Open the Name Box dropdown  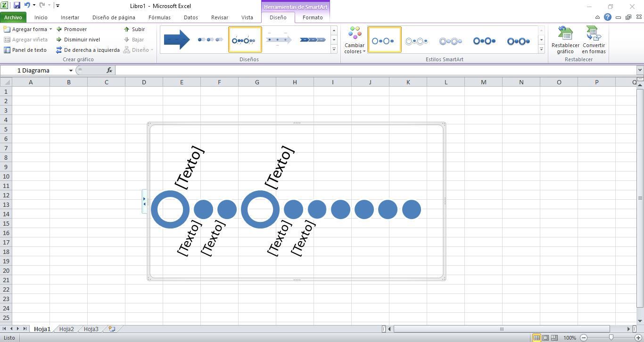tap(71, 71)
